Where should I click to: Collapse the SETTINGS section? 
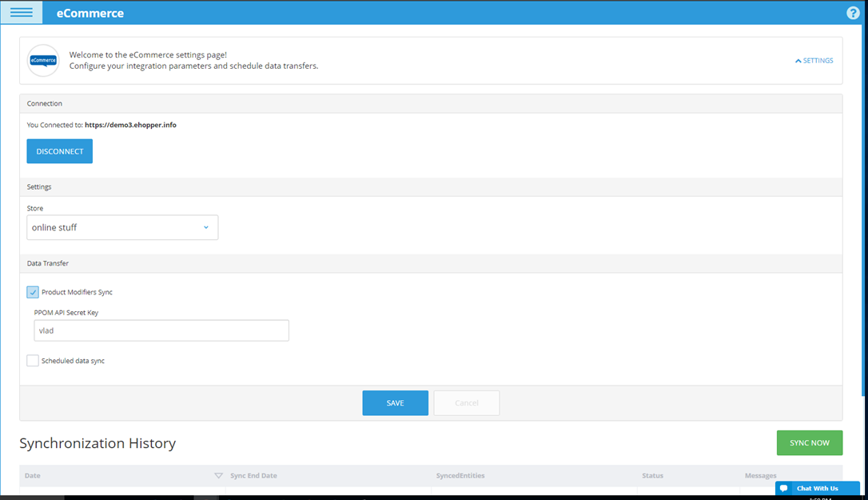point(814,61)
